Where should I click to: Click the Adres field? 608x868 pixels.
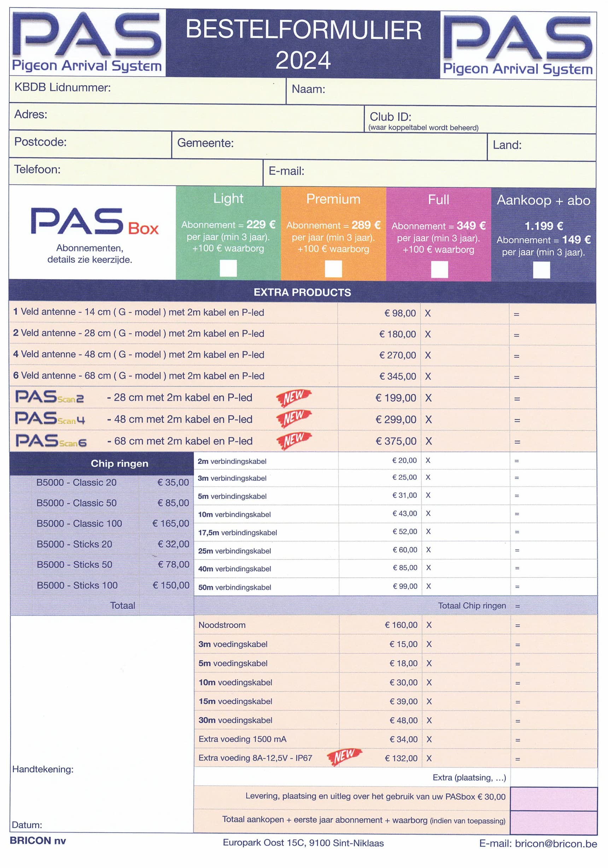(x=187, y=117)
